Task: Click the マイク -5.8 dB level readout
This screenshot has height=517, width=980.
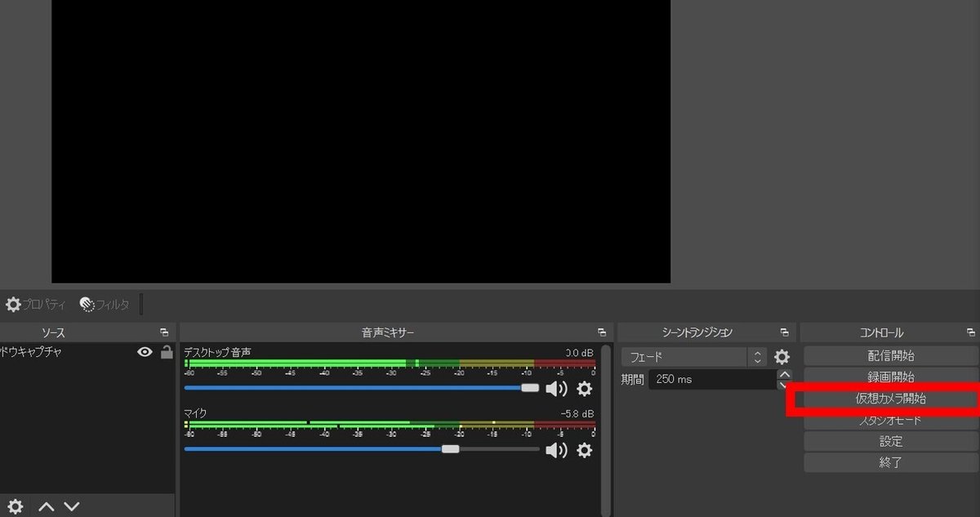Action: pos(577,413)
